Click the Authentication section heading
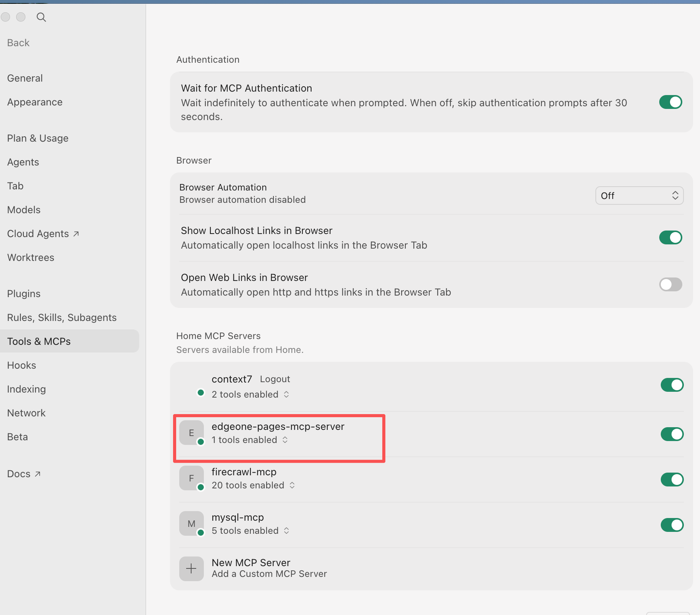The width and height of the screenshot is (700, 615). (x=208, y=60)
